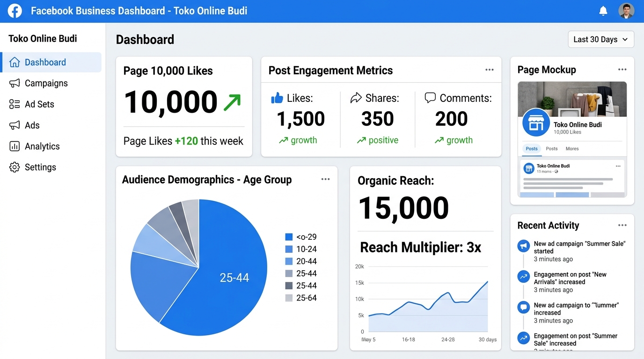
Task: Open Recent Activity options menu
Action: (622, 225)
